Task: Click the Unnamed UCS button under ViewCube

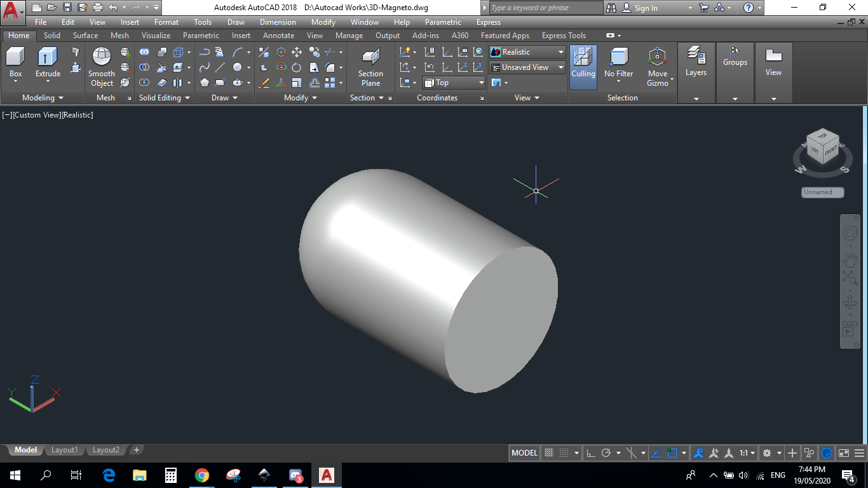Action: tap(822, 192)
